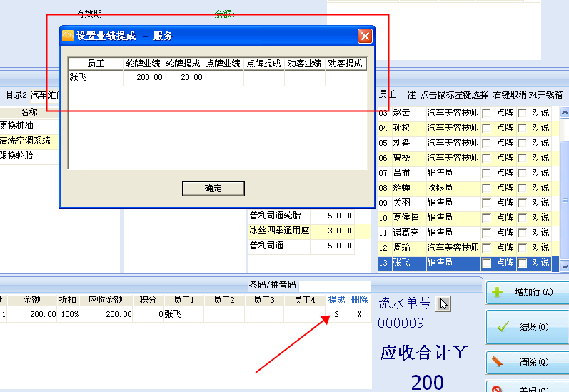Click the 点牌业绩 column header

[223, 64]
